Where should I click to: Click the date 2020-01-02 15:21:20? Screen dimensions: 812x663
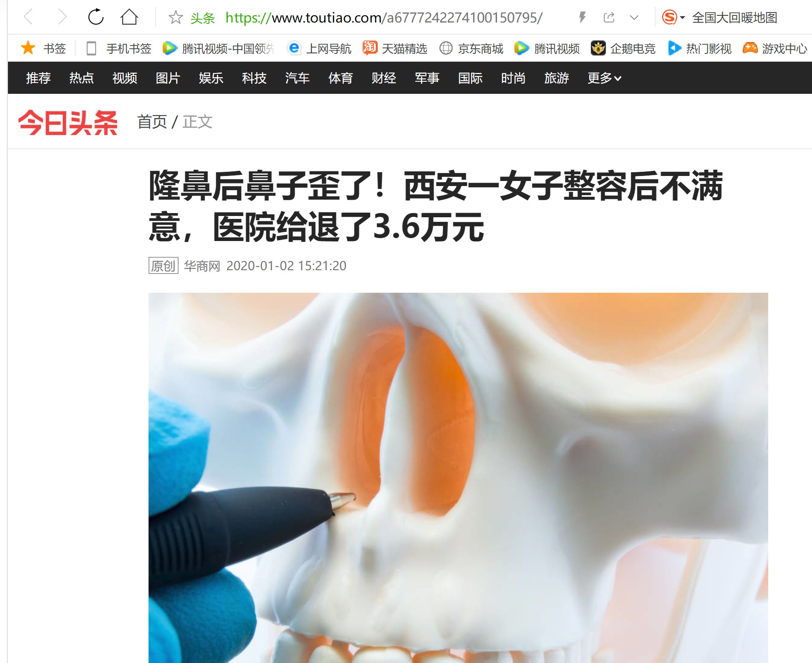coord(286,266)
